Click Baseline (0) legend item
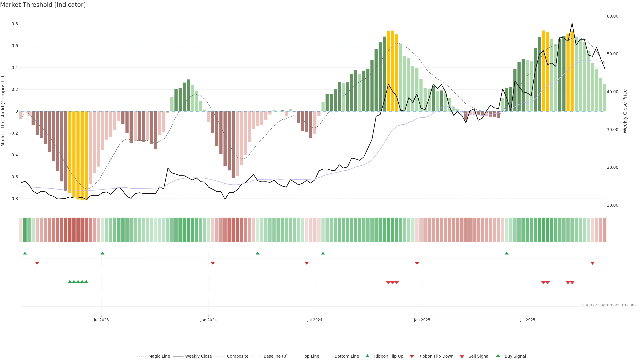The image size is (644, 362). [275, 356]
